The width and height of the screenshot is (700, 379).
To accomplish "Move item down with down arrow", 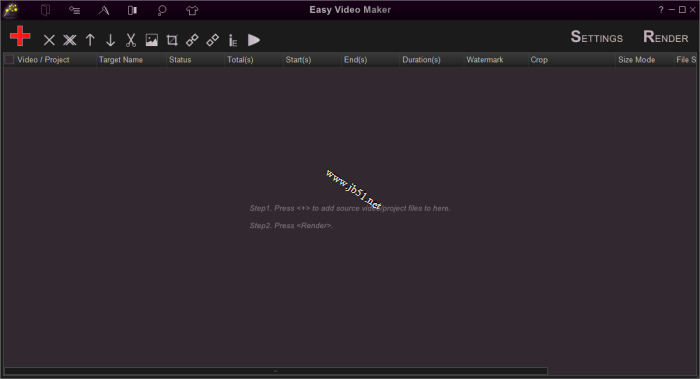I will [110, 40].
